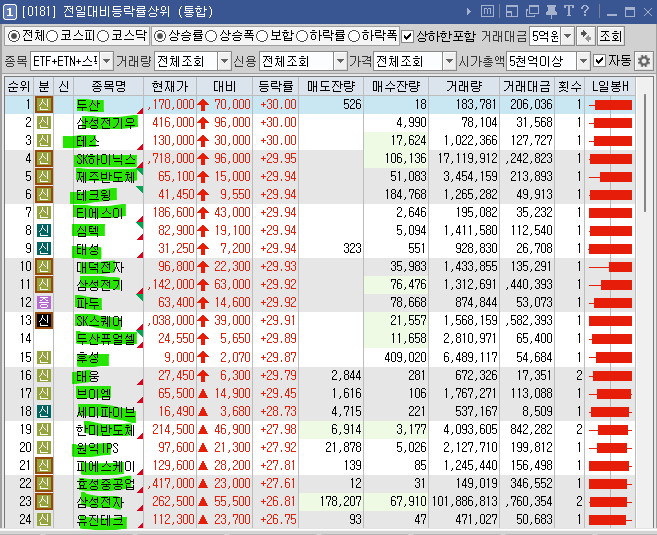Select the 코스닥 radio button
Screen dimensions: 657x535
[103, 36]
